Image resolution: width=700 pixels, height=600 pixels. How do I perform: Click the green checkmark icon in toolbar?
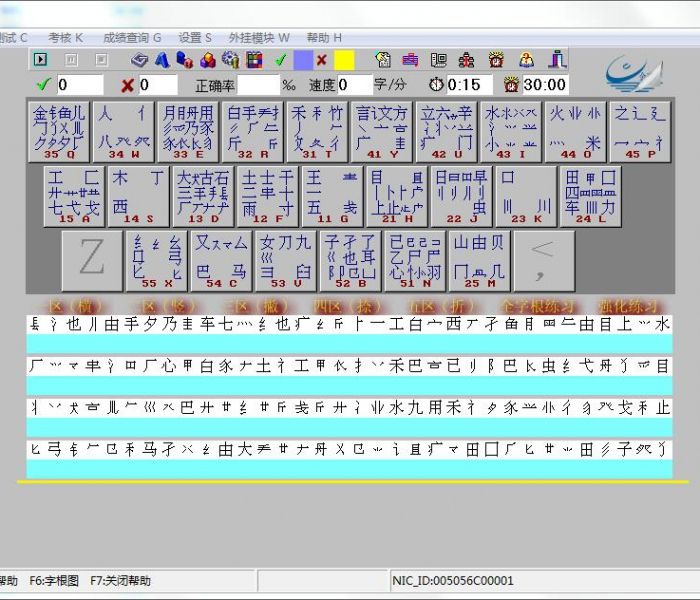click(x=280, y=60)
